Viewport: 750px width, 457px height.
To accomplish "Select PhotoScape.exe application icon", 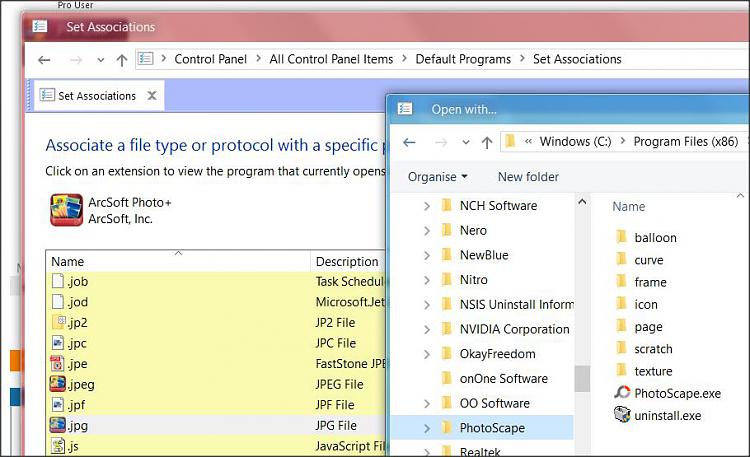I will pyautogui.click(x=622, y=393).
